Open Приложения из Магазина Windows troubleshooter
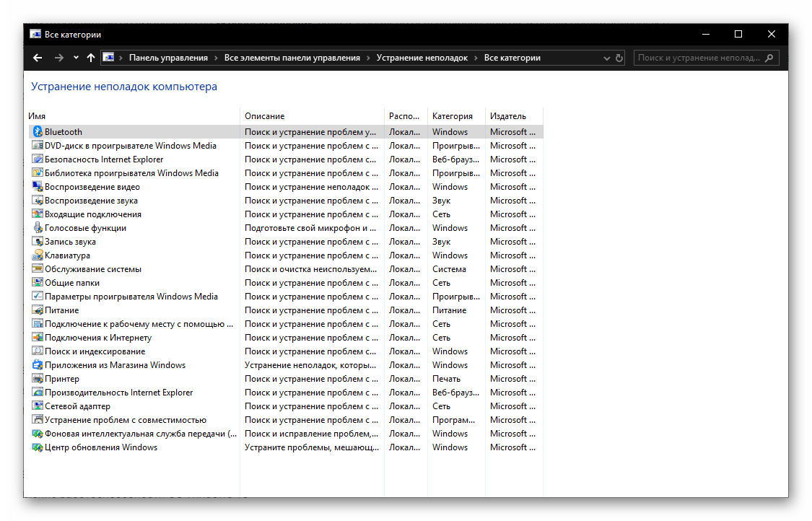The width and height of the screenshot is (812, 521). pyautogui.click(x=115, y=365)
